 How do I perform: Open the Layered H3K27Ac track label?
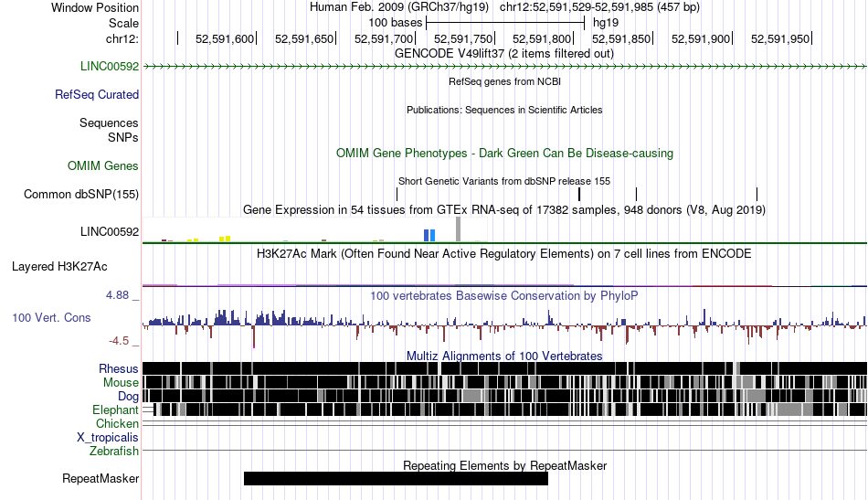(59, 267)
